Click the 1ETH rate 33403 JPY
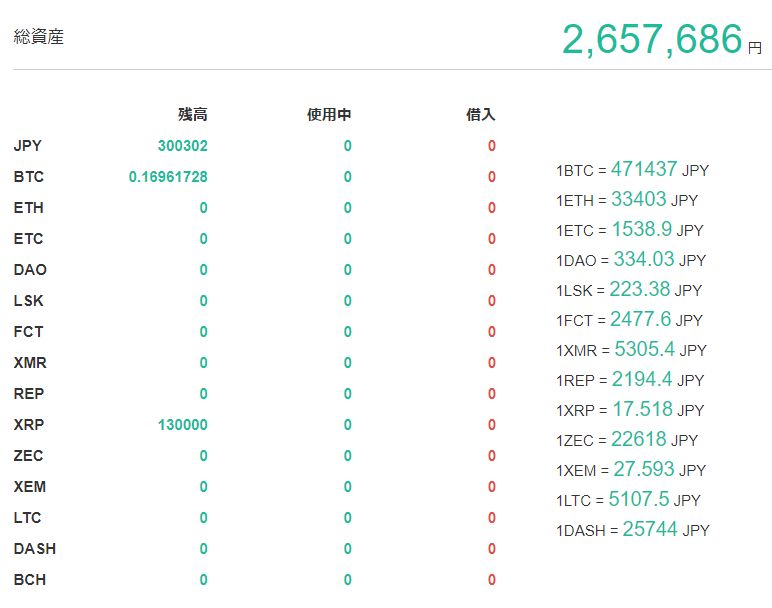Viewport: 772px width, 608px height. (639, 200)
